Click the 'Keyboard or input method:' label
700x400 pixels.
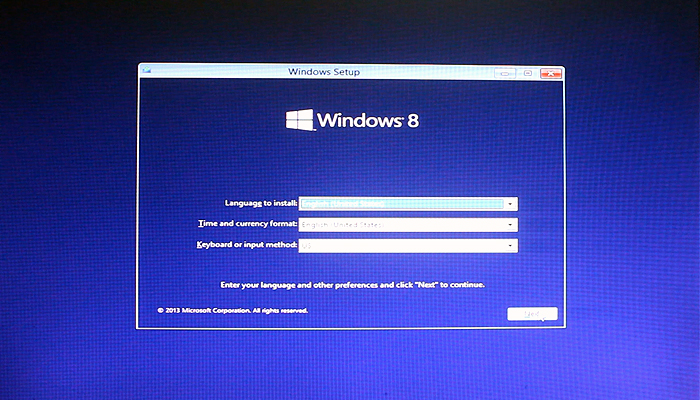pos(247,245)
